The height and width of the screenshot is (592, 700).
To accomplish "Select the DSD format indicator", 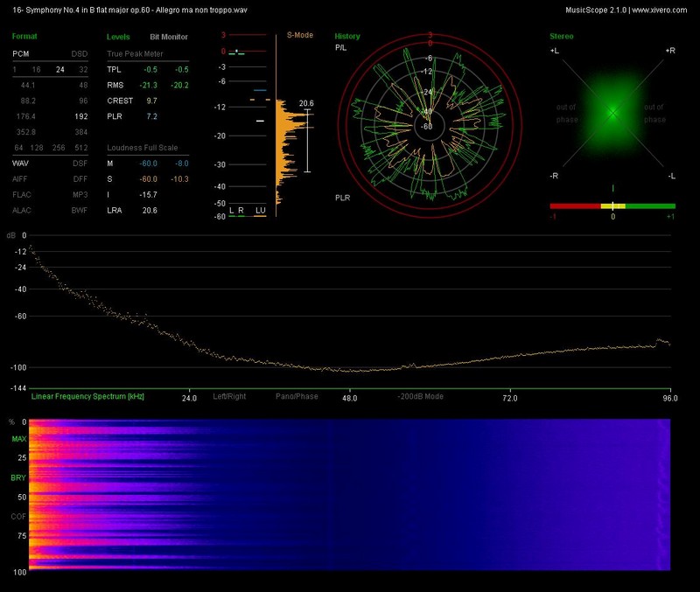I will click(x=80, y=54).
